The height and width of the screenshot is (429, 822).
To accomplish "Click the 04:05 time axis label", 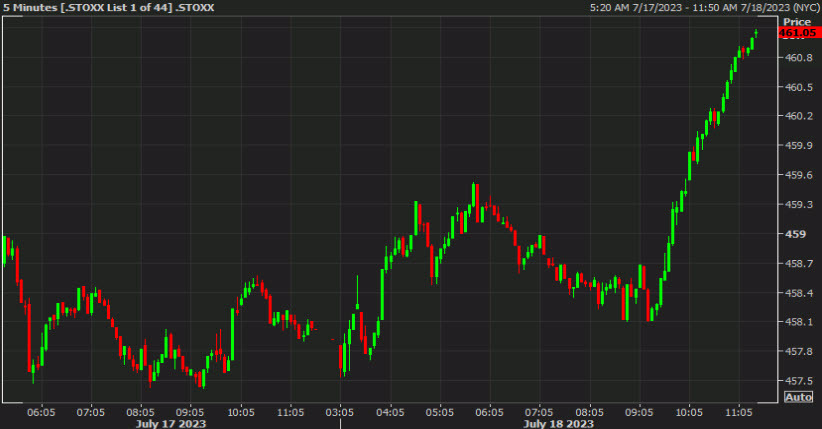I will [390, 412].
